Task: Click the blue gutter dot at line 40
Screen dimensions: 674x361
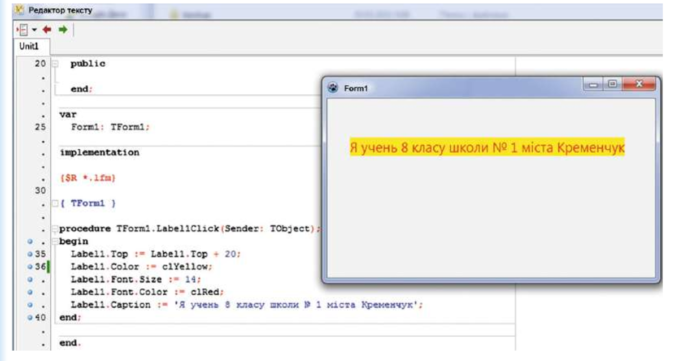Action: [30, 318]
